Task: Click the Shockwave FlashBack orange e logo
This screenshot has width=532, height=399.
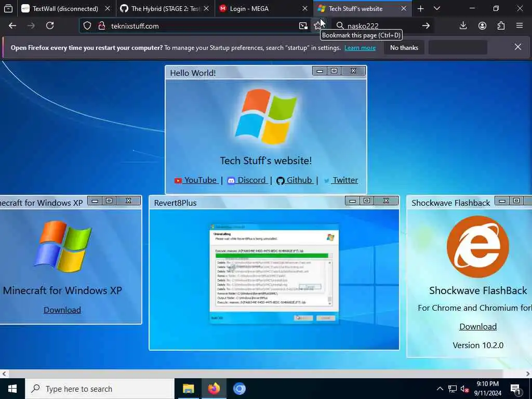Action: click(x=478, y=247)
